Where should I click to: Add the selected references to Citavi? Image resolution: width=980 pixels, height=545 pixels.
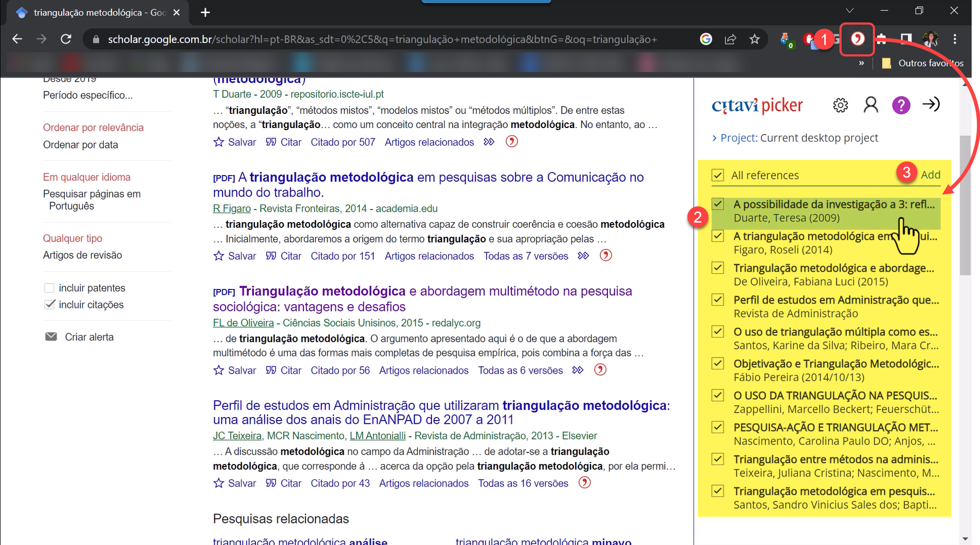930,175
